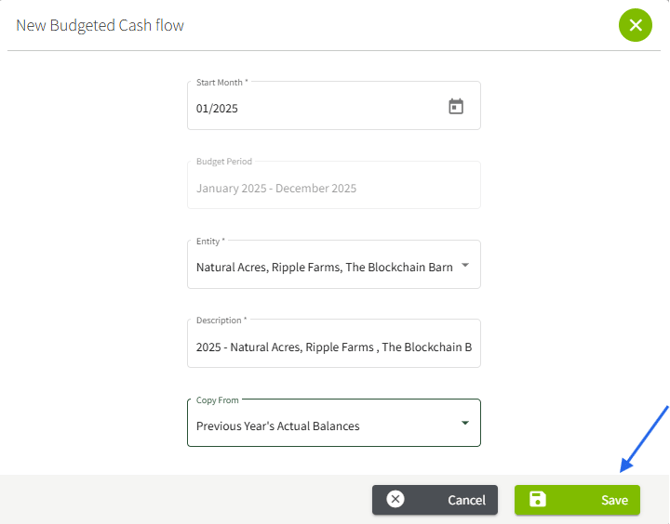670x524 pixels.
Task: Focus the Description text field
Action: pos(333,347)
